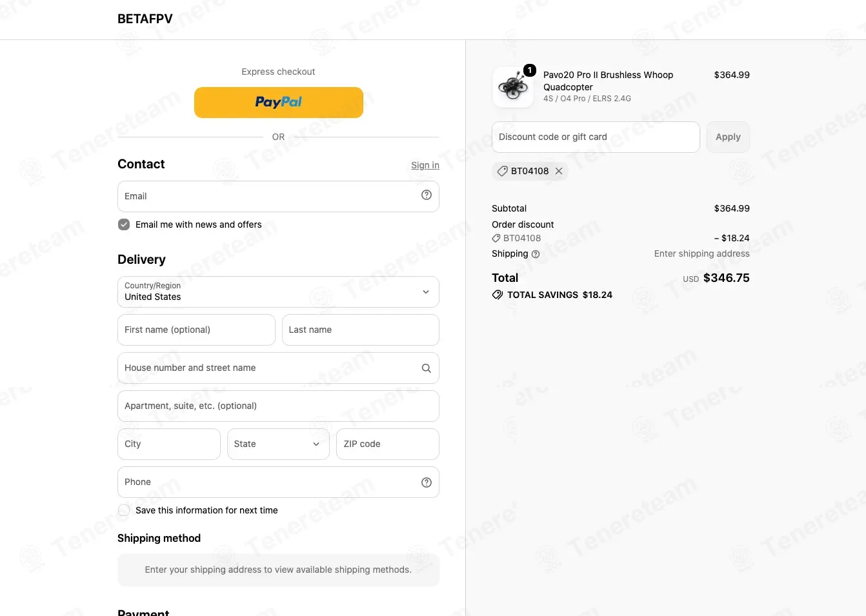Expand the State dropdown
866x616 pixels.
coord(278,444)
